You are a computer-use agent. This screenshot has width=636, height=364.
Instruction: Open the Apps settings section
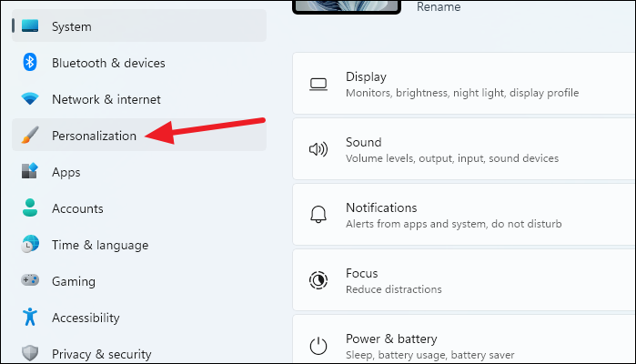(139, 172)
